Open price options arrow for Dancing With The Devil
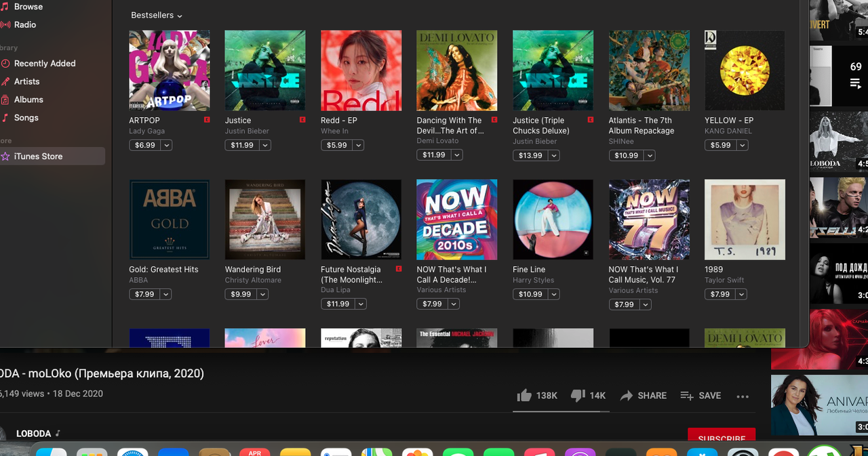The height and width of the screenshot is (456, 868). pos(456,155)
